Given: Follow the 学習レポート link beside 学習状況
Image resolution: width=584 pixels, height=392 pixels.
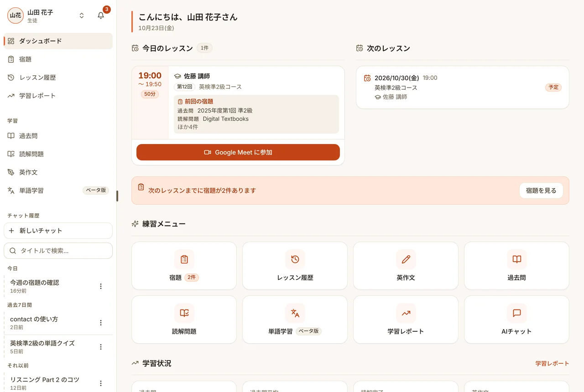Looking at the screenshot, I should [x=552, y=363].
